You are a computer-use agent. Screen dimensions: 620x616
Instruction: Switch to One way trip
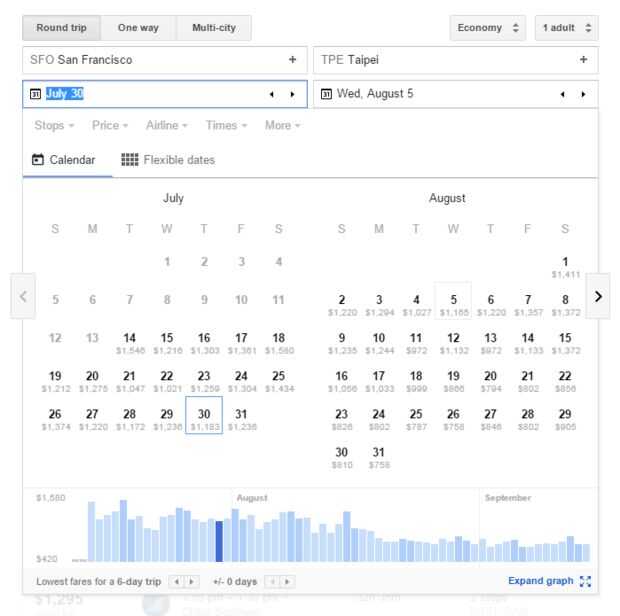(x=138, y=28)
